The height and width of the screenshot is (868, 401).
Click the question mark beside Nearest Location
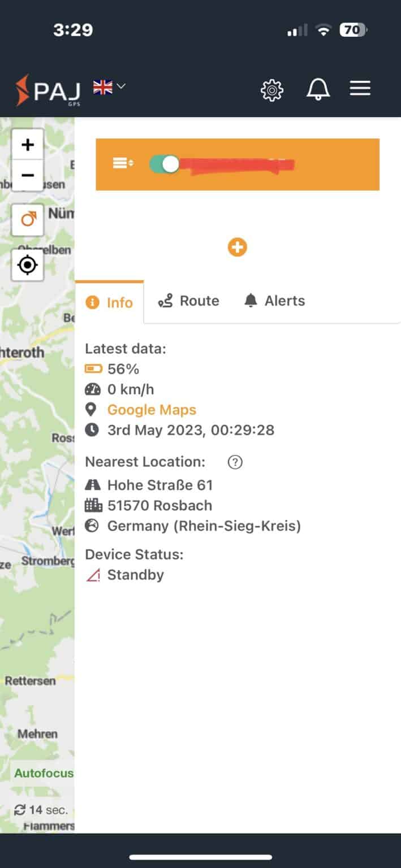click(235, 462)
